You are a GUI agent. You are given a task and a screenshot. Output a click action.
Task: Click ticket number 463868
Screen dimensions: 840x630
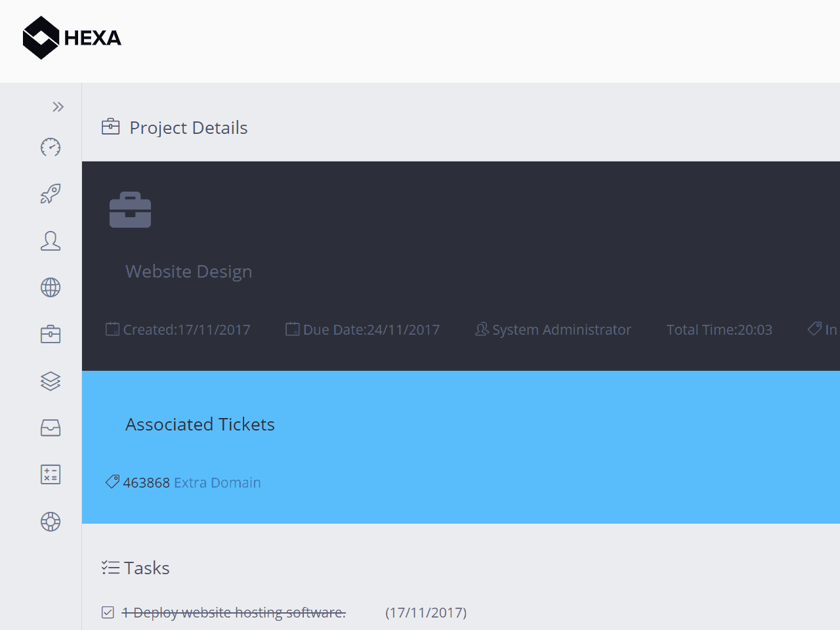click(x=146, y=483)
